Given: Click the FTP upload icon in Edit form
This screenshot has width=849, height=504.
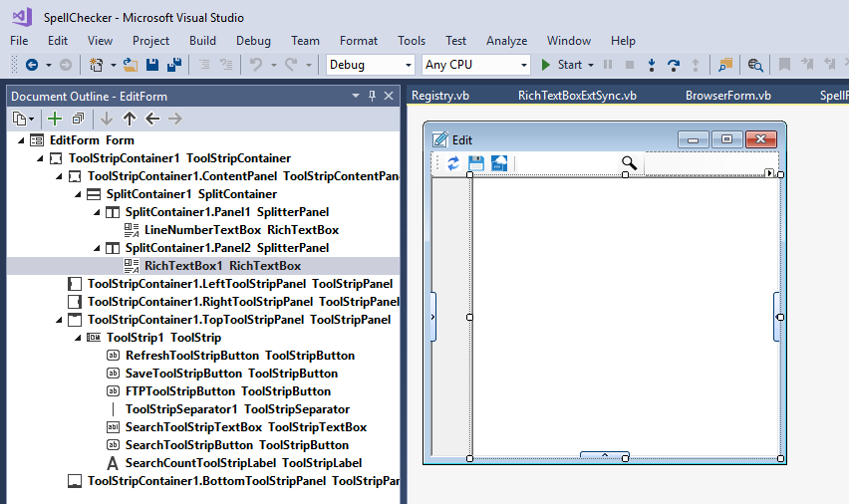Looking at the screenshot, I should click(x=498, y=163).
